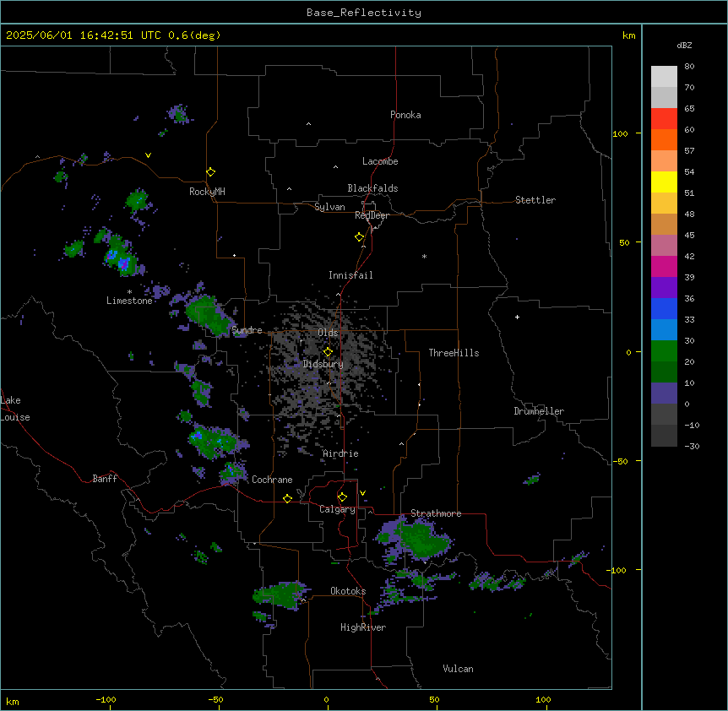Select the bright green 20-30 dBZ legend swatch
This screenshot has height=711, width=728.
point(664,351)
